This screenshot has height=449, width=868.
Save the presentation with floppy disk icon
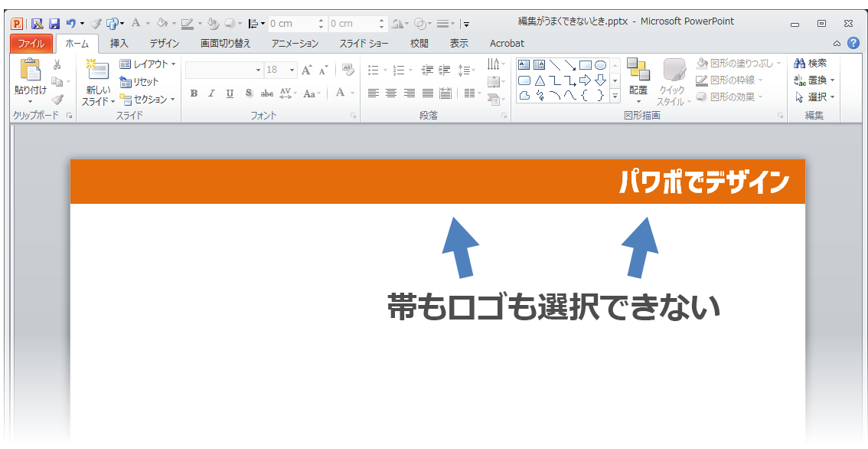tap(54, 23)
